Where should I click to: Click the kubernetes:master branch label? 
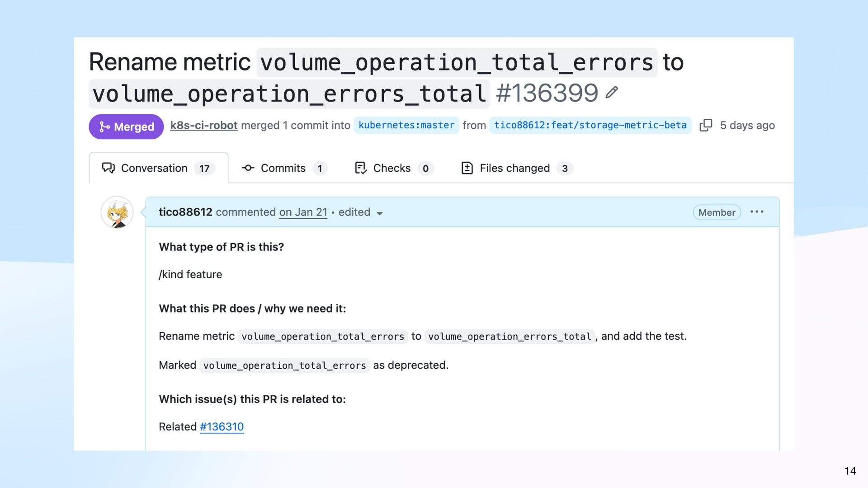pos(406,125)
